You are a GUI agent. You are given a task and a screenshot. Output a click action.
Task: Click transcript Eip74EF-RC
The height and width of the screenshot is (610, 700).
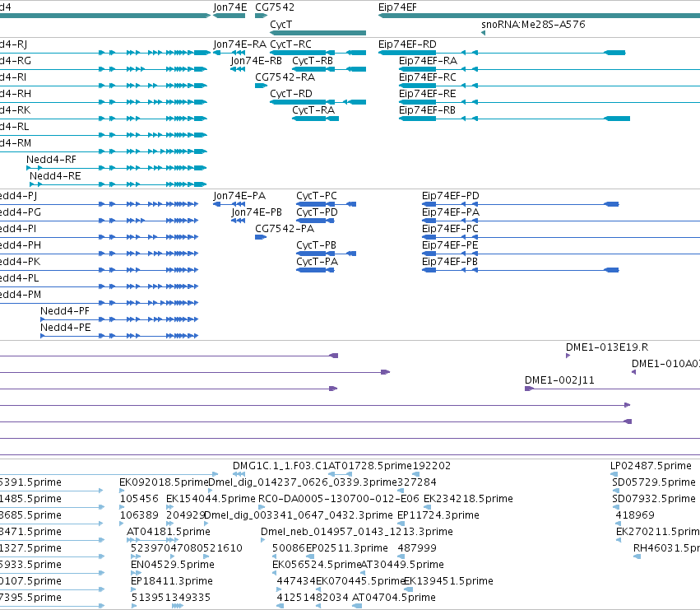click(428, 77)
